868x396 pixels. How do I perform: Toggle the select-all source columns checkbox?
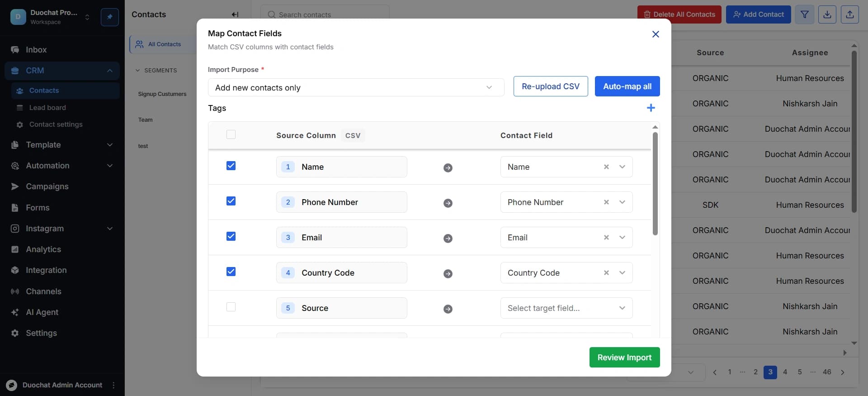(x=231, y=134)
